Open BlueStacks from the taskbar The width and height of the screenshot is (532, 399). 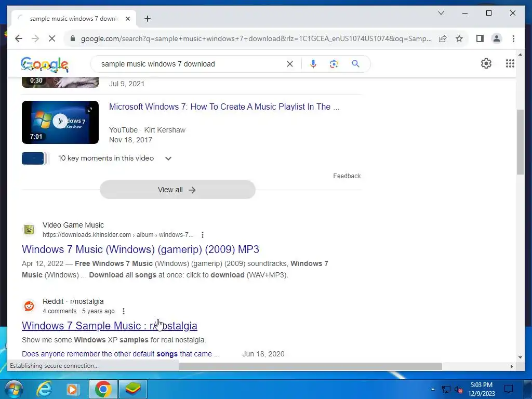pyautogui.click(x=133, y=389)
